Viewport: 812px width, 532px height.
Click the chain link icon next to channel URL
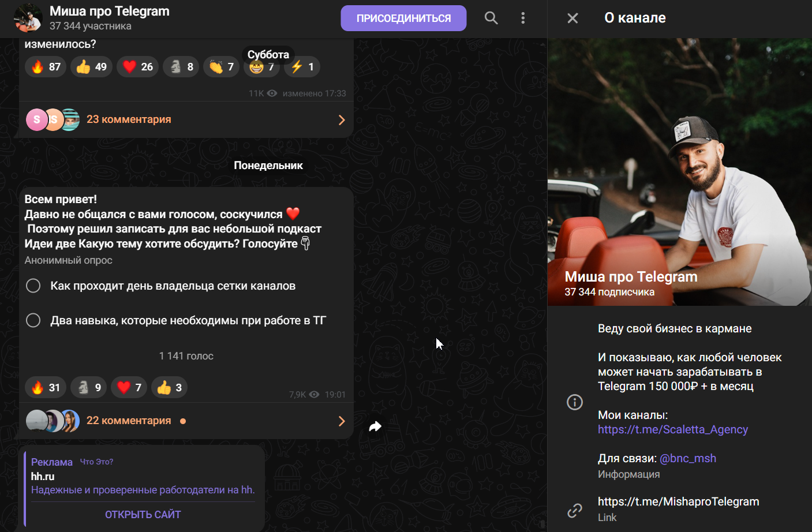click(x=575, y=510)
